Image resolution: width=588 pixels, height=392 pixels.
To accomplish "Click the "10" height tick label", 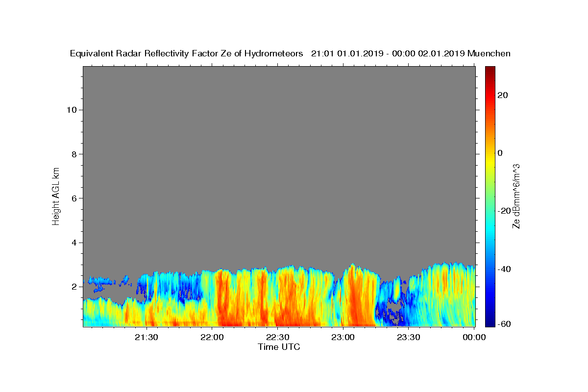I will click(x=72, y=110).
